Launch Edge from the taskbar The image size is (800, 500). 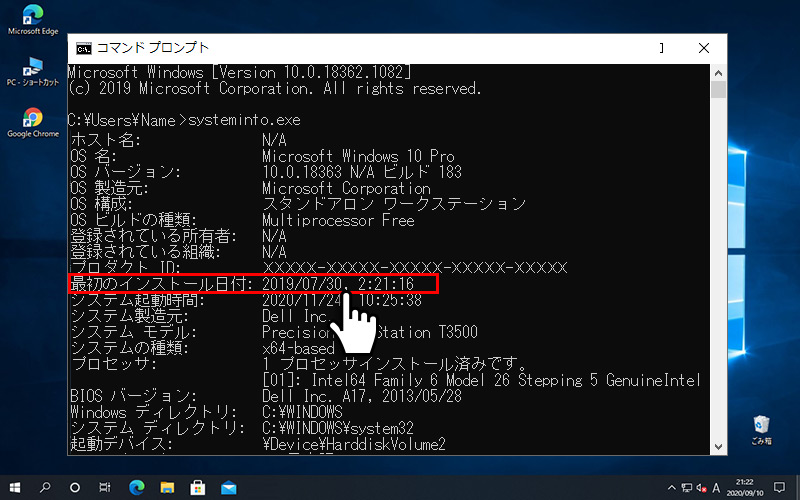tap(136, 487)
